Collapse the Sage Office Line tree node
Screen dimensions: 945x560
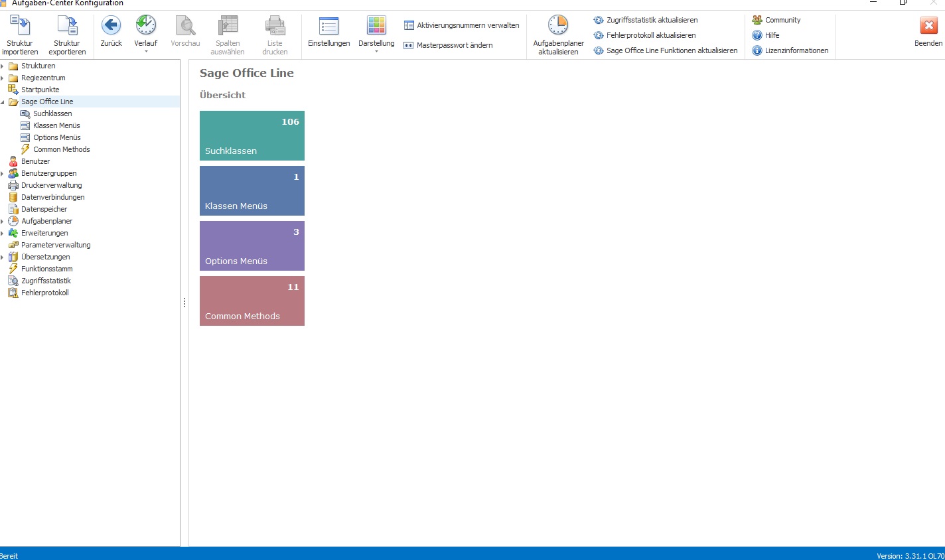[3, 102]
